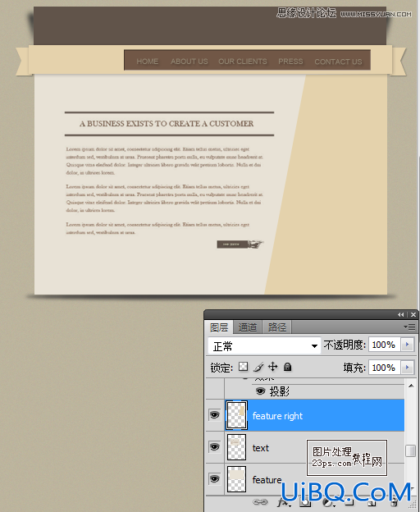The image size is (420, 512).
Task: Click the CONTACT US navigation link
Action: coord(339,62)
